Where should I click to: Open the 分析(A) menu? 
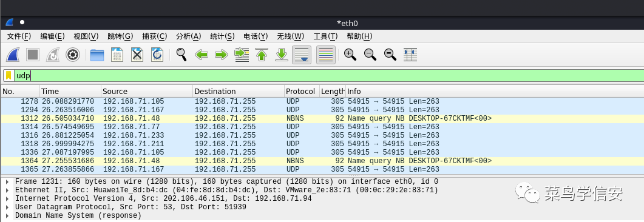tap(189, 36)
